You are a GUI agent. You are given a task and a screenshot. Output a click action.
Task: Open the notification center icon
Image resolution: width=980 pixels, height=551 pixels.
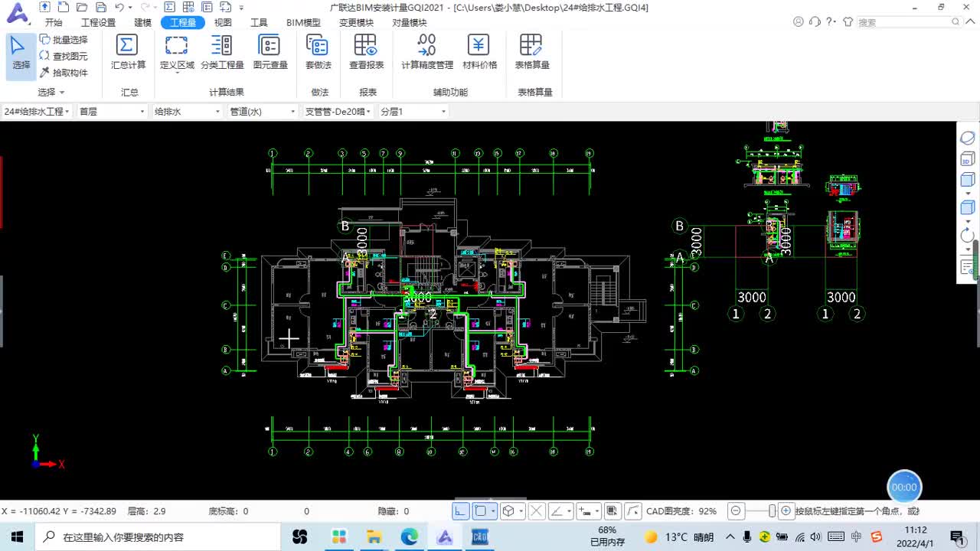pyautogui.click(x=957, y=537)
